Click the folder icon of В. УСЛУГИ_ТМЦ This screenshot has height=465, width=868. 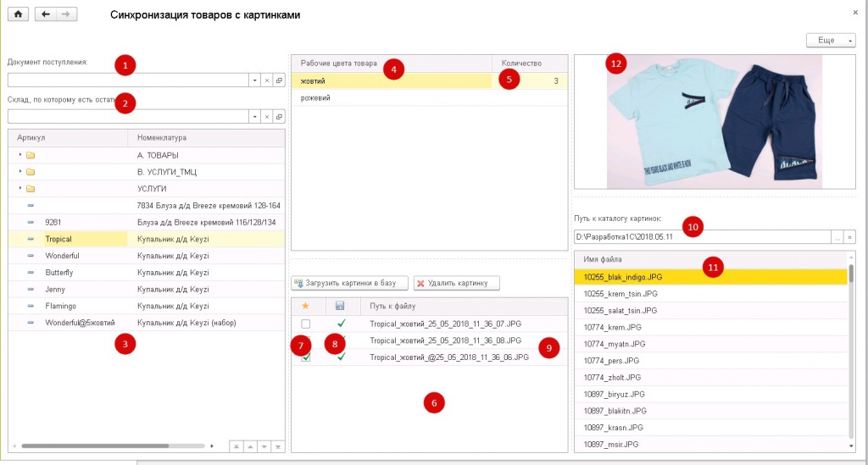[31, 172]
